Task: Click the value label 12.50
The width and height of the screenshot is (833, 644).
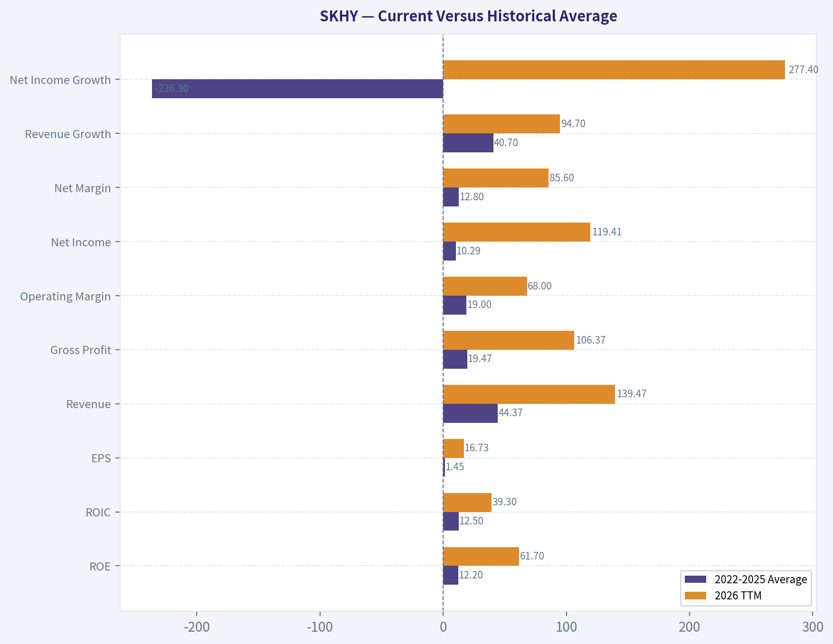Action: [x=472, y=521]
